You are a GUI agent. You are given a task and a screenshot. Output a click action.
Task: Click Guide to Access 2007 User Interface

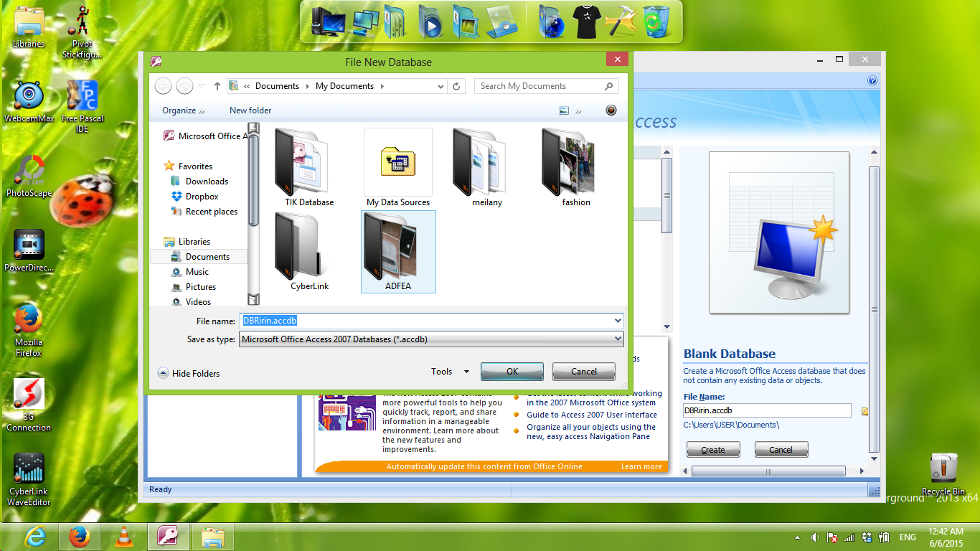[592, 415]
